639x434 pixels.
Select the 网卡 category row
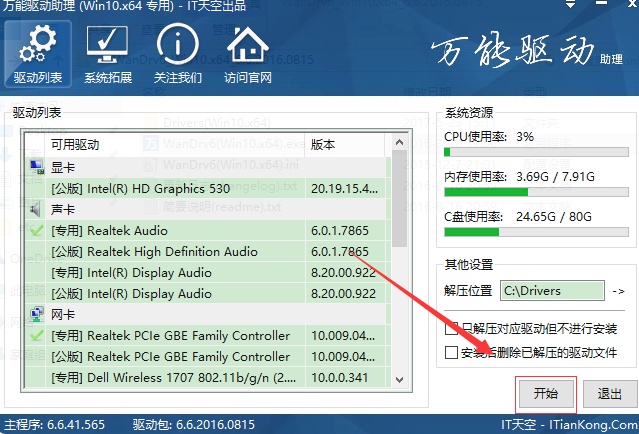tap(207, 314)
